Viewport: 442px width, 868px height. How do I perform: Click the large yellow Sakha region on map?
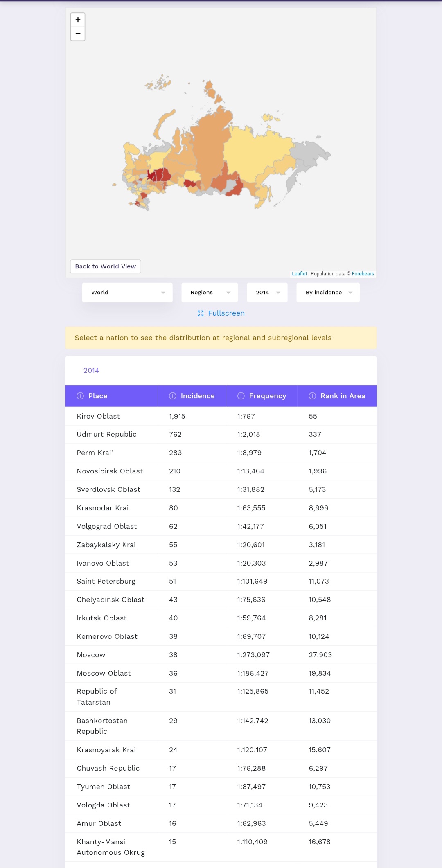(x=256, y=151)
